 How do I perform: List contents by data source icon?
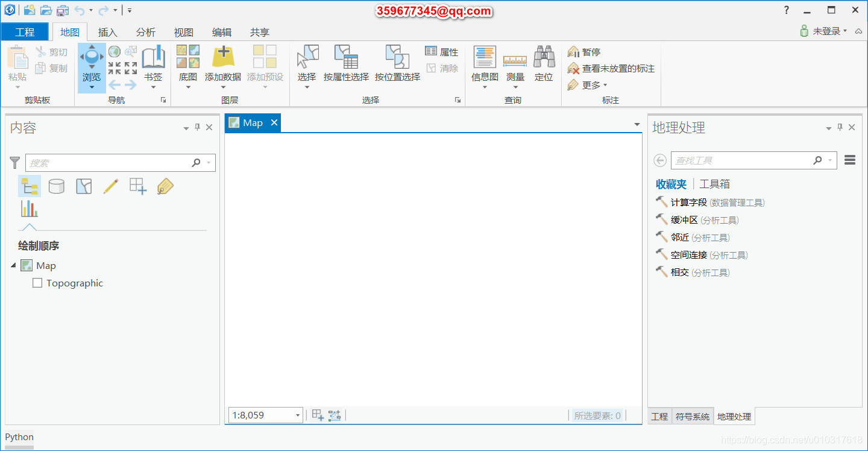coord(56,186)
